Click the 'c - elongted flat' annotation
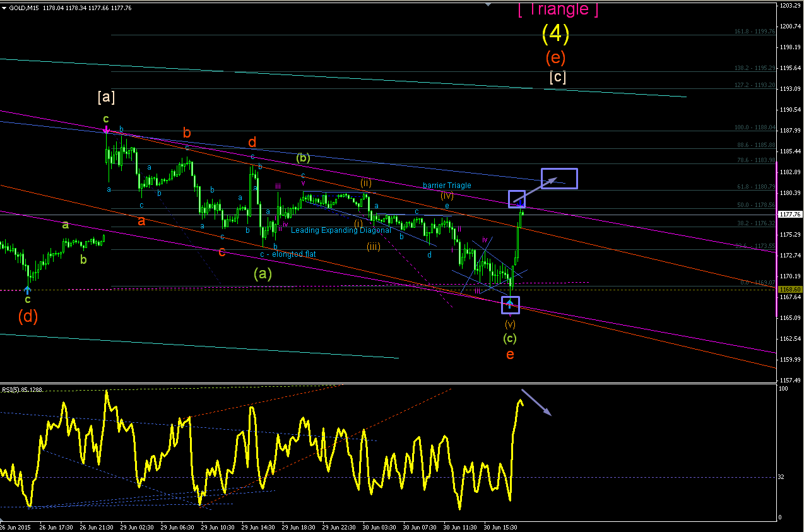 tap(288, 254)
